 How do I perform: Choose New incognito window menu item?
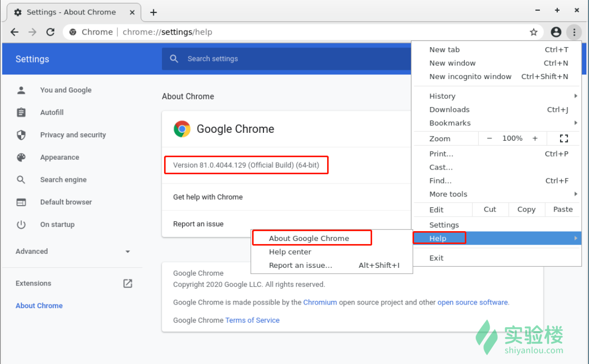coord(470,77)
